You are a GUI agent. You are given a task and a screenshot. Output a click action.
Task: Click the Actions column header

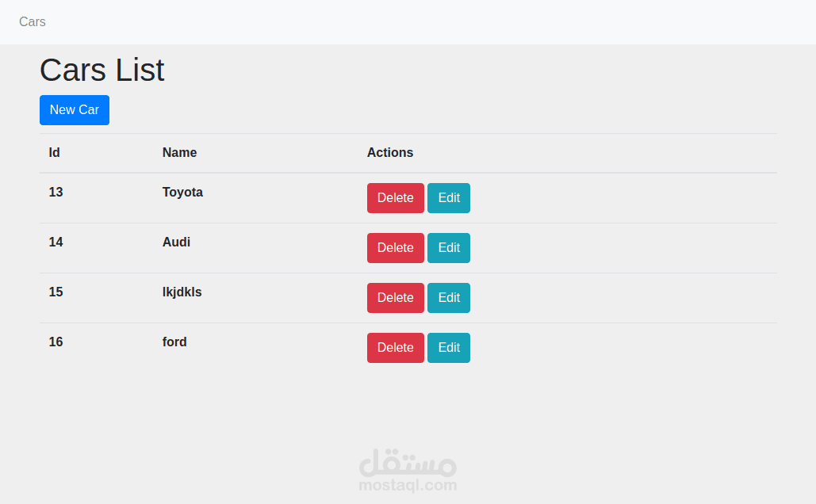390,153
